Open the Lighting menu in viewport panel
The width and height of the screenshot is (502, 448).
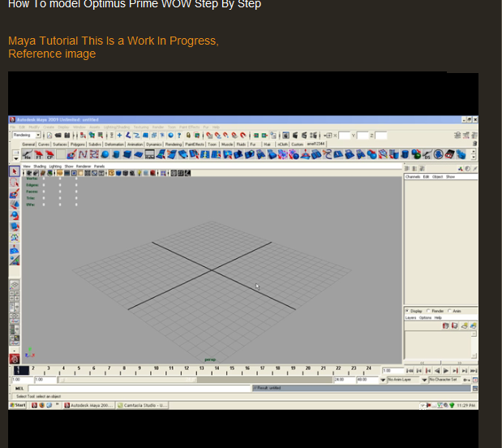point(55,166)
